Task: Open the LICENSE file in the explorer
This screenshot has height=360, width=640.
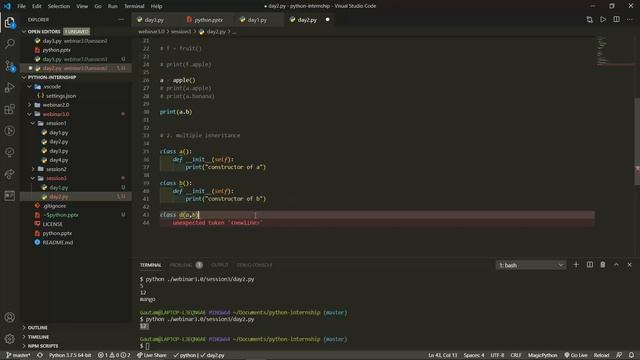Action: (53, 224)
